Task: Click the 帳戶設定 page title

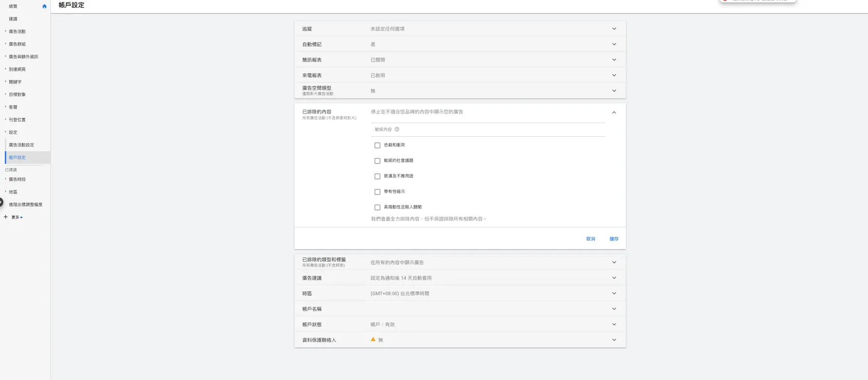Action: pos(71,5)
